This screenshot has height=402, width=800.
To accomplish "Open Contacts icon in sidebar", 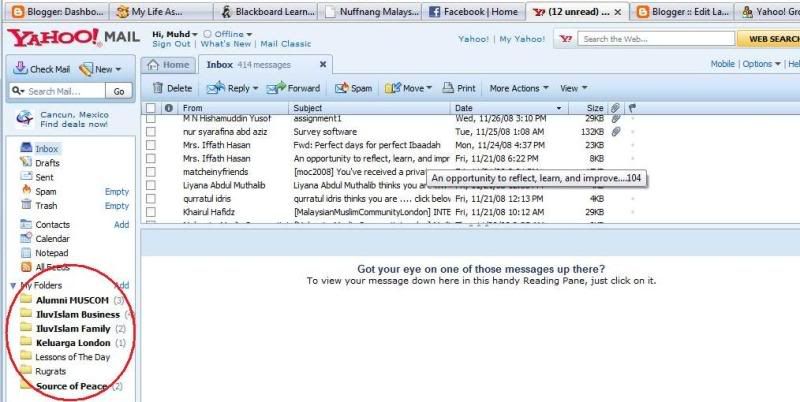I will click(x=26, y=224).
